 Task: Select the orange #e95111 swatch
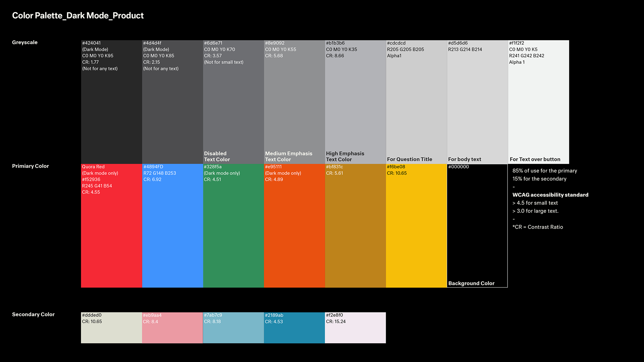pos(294,235)
